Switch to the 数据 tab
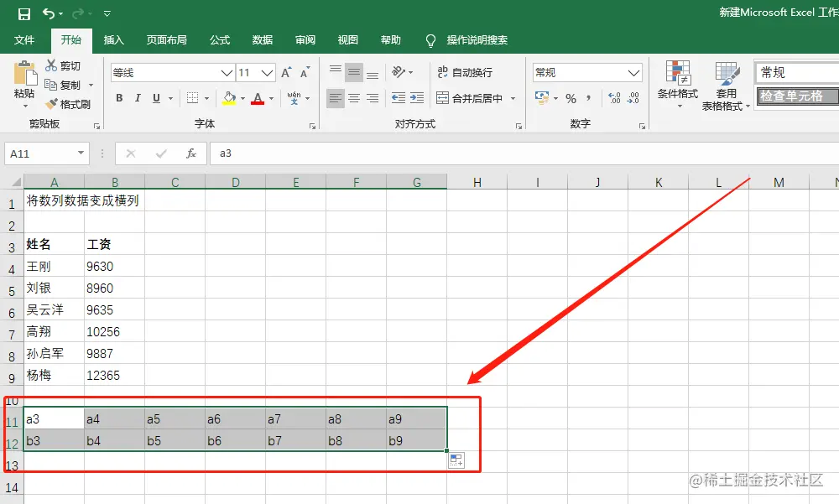This screenshot has width=839, height=504. tap(262, 40)
